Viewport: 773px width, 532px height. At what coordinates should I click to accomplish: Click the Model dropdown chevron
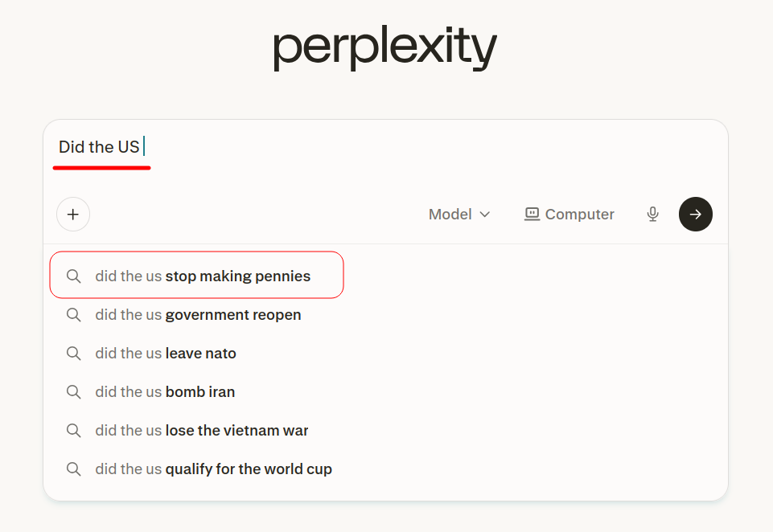point(485,215)
